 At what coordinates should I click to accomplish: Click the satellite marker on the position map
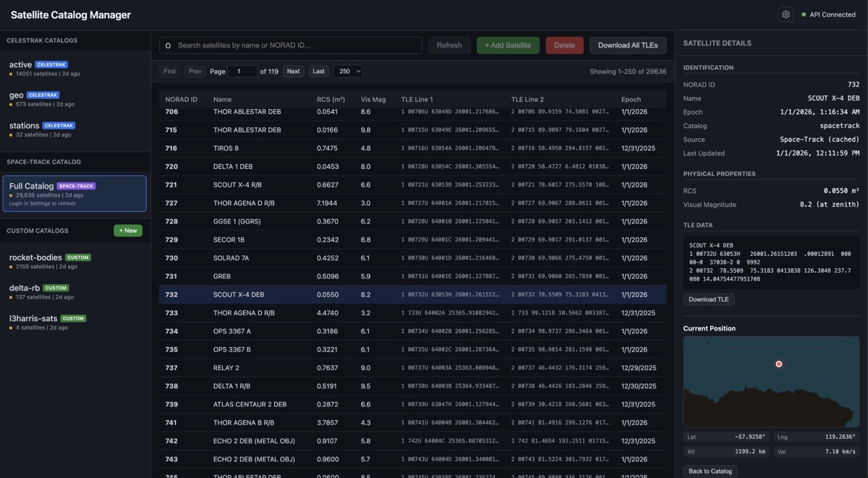pos(779,364)
